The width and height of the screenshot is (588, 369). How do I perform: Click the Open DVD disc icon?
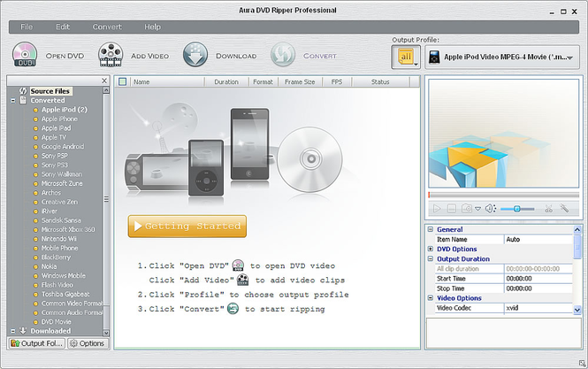tap(25, 55)
